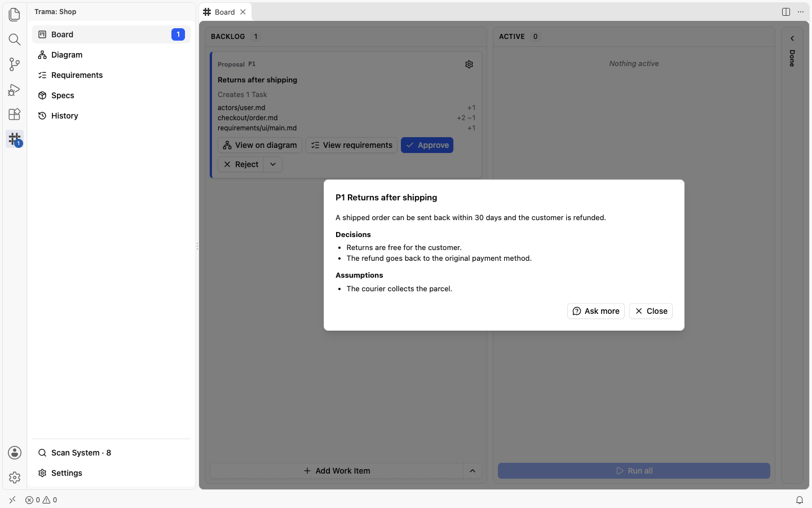Open editor more actions ellipsis
Viewport: 812px width, 508px height.
click(x=801, y=12)
